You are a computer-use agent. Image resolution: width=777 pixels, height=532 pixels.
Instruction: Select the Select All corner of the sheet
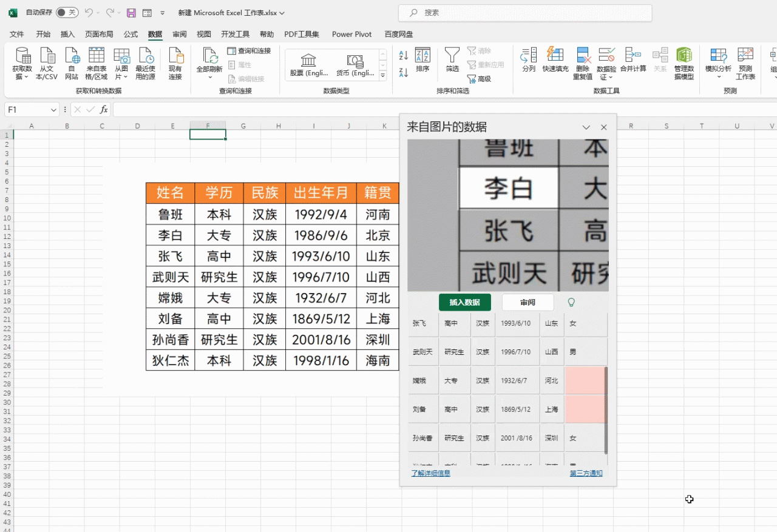(x=7, y=126)
